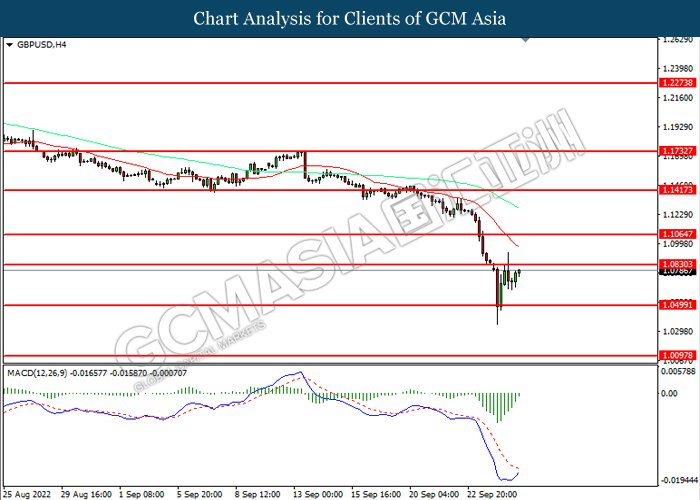Click the GBPUSD,H4 chart label

pos(42,45)
